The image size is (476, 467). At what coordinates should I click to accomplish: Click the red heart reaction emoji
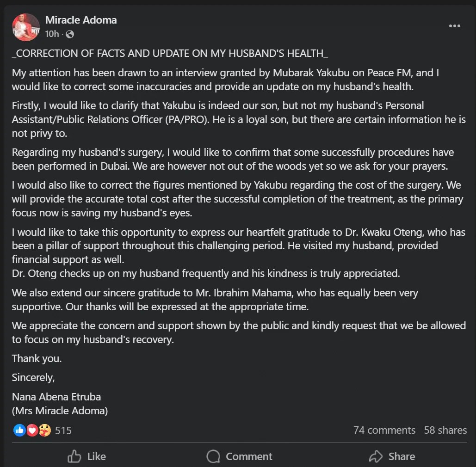point(32,430)
